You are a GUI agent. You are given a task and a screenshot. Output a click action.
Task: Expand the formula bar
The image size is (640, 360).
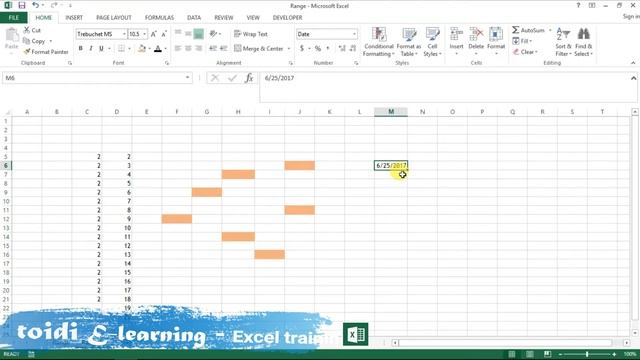coord(633,78)
